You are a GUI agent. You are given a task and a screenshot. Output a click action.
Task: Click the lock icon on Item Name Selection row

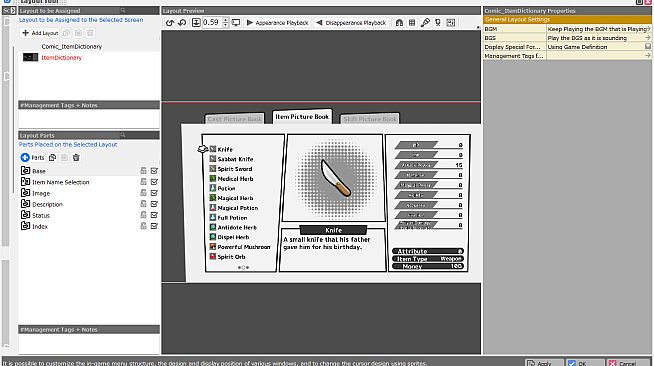(143, 182)
